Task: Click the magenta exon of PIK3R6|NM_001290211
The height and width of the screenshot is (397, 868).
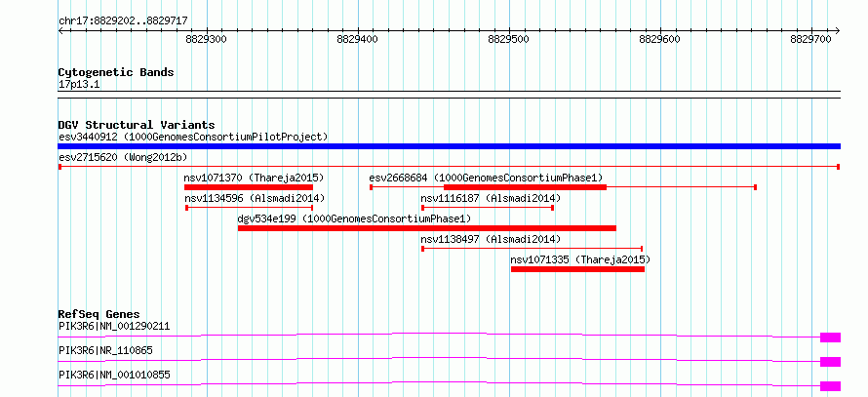Action: (830, 337)
